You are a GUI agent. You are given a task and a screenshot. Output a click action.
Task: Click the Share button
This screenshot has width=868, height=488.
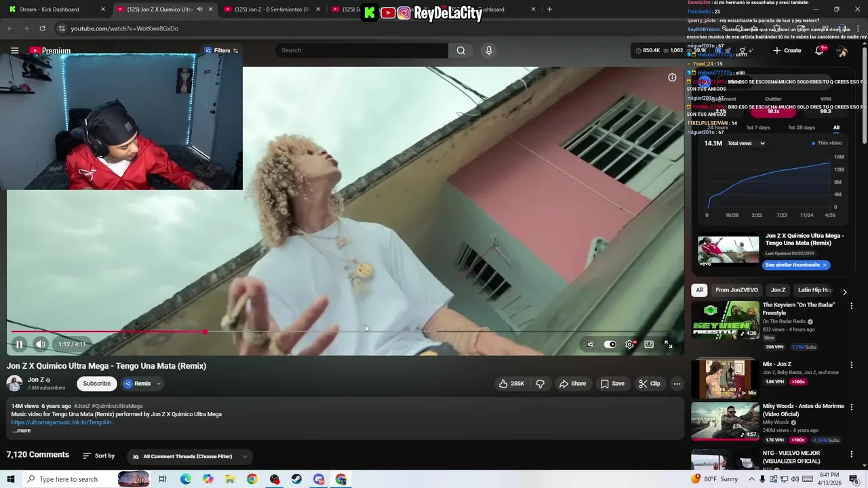point(572,384)
